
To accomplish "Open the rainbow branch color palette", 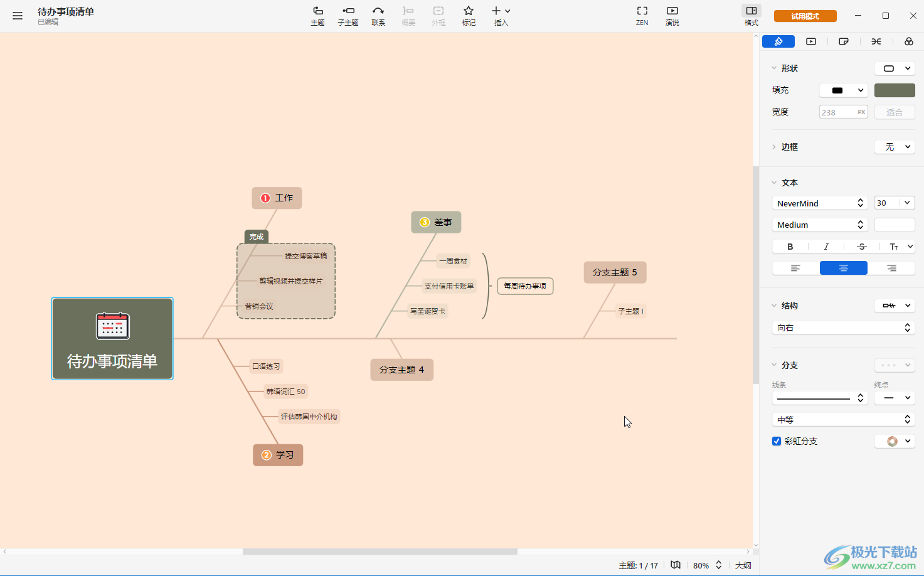I will tap(895, 441).
